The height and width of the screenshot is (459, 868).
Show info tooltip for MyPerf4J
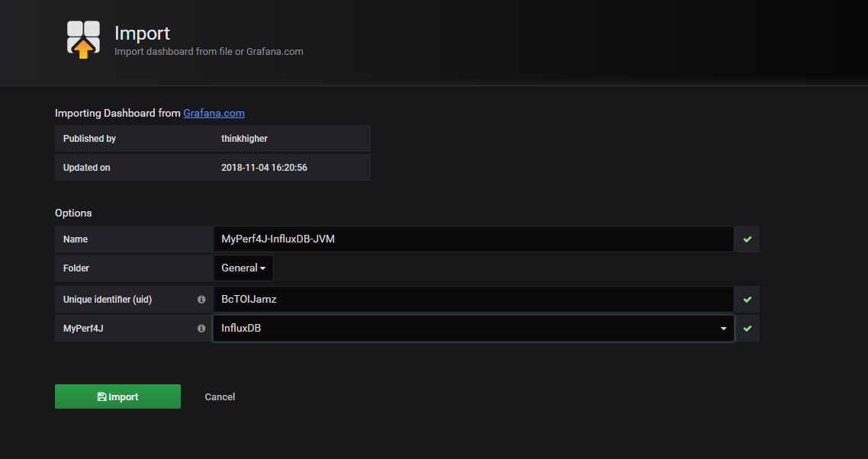(201, 329)
